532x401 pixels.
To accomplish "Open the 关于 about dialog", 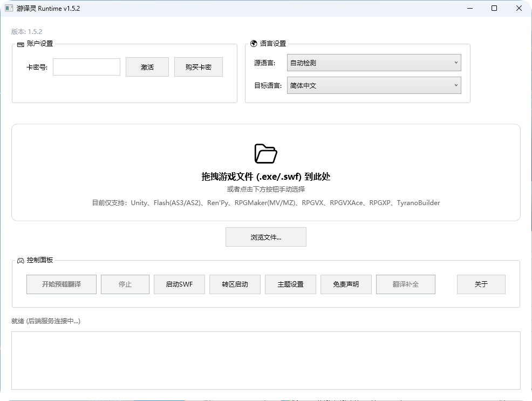I will point(481,284).
